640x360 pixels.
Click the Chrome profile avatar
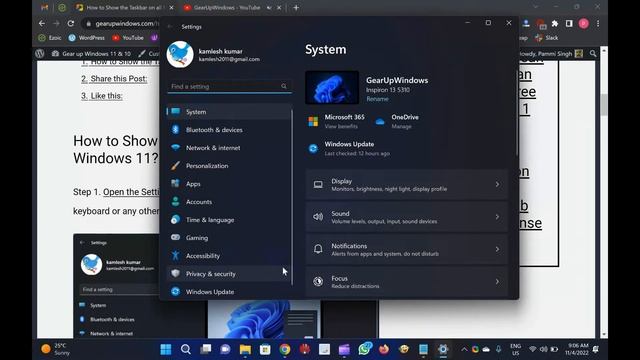[584, 24]
